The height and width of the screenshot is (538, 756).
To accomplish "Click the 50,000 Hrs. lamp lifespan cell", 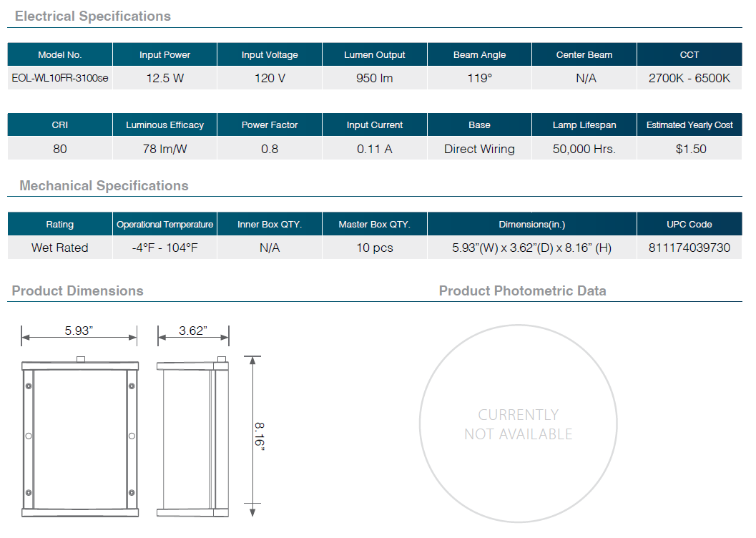I will [x=584, y=149].
